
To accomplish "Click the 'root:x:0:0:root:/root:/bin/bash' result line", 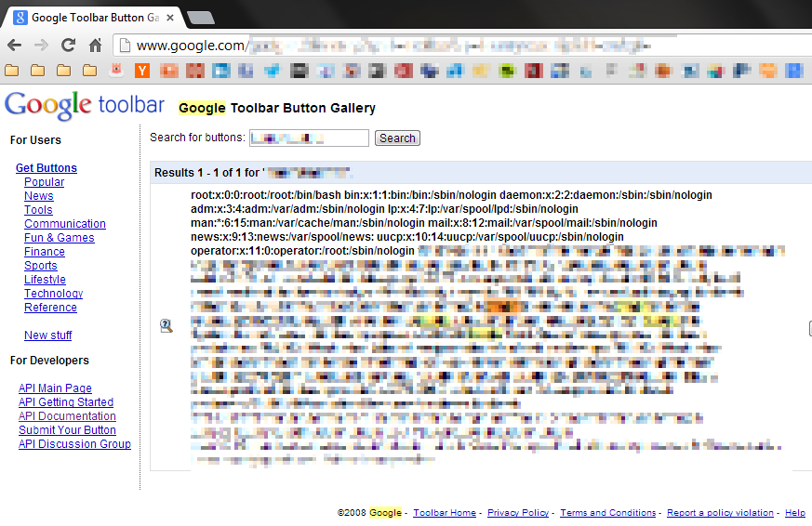I will [x=266, y=195].
